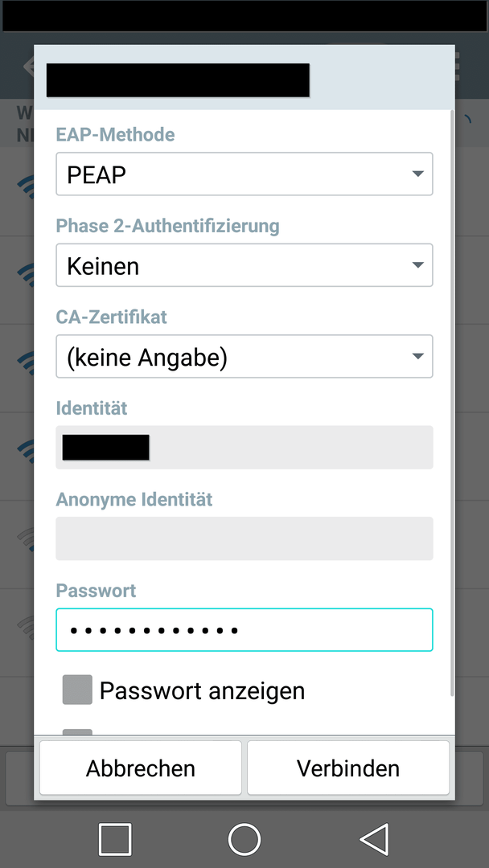The width and height of the screenshot is (489, 868).
Task: Tap the Passwort anzeigen label
Action: pos(202,691)
